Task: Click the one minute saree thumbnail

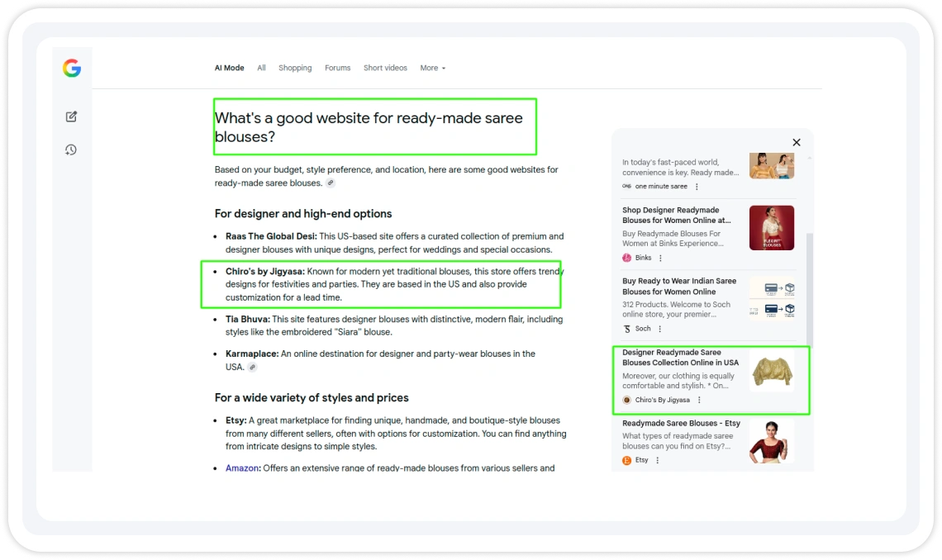Action: (x=772, y=166)
